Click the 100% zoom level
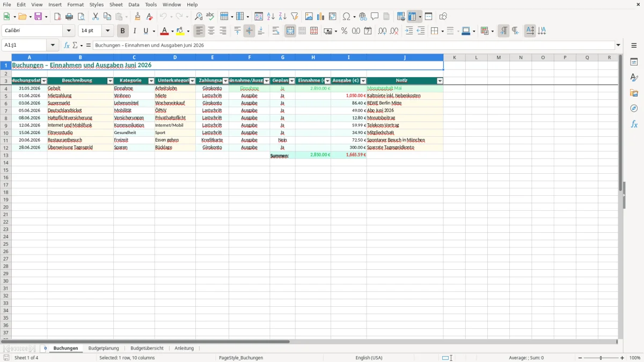The height and width of the screenshot is (362, 644). tap(635, 358)
